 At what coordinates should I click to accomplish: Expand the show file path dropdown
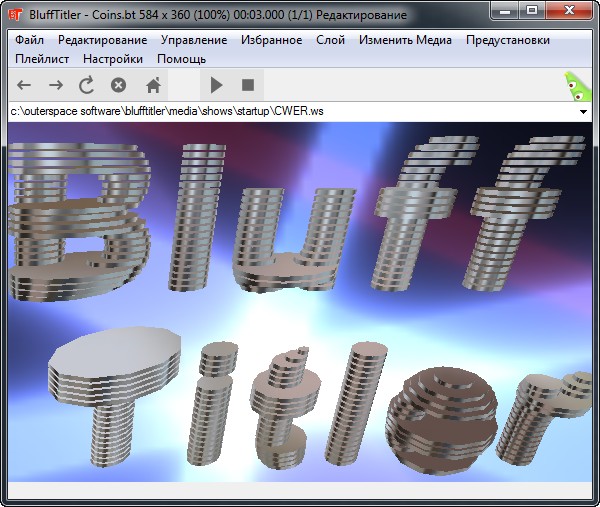coord(583,112)
